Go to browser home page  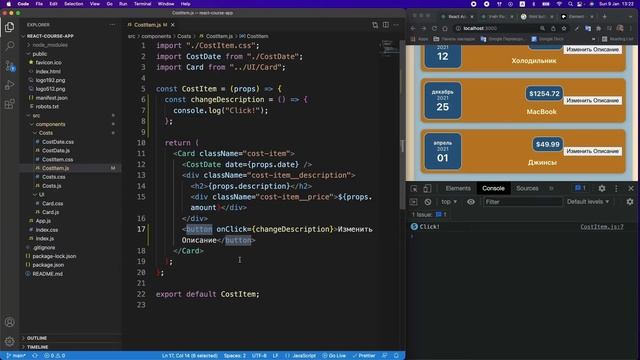coord(445,29)
